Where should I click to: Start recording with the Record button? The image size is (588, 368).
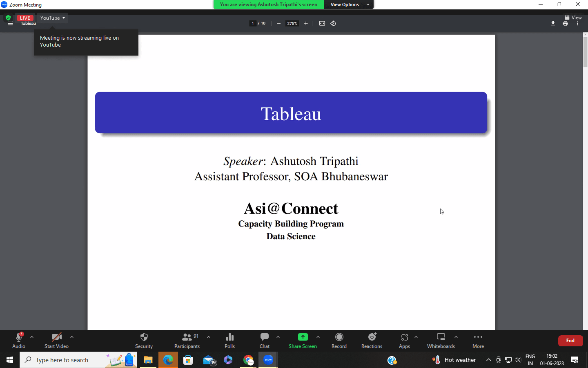point(339,341)
